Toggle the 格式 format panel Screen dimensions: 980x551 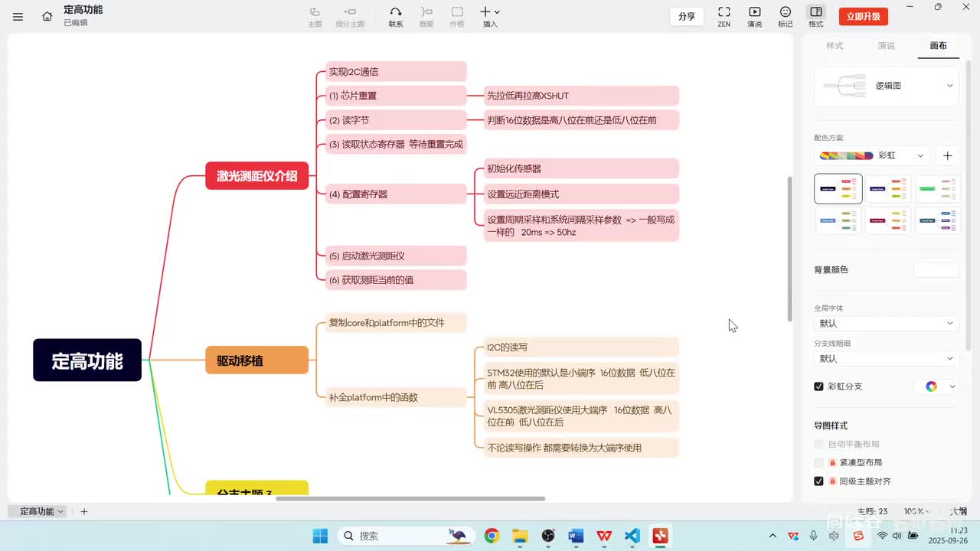[815, 16]
